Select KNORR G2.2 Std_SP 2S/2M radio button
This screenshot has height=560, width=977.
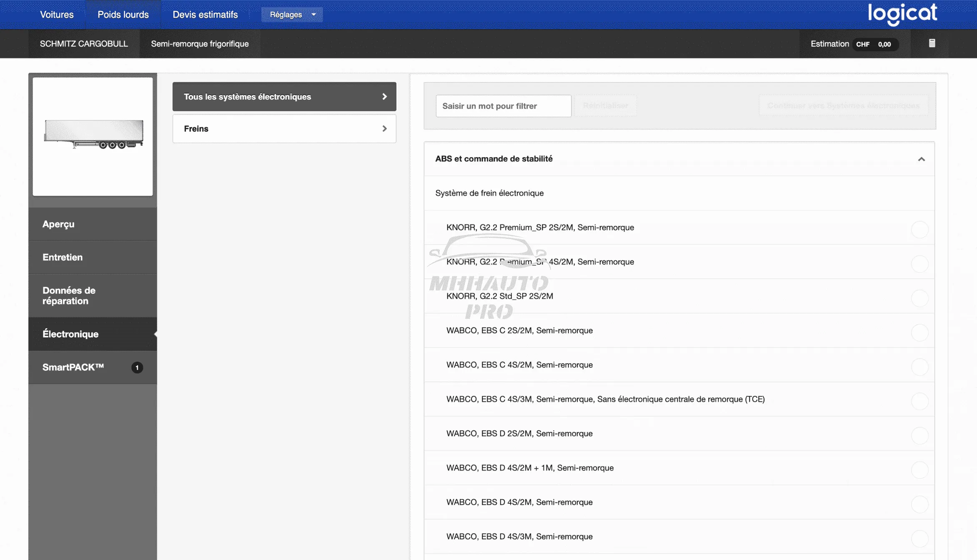tap(919, 298)
